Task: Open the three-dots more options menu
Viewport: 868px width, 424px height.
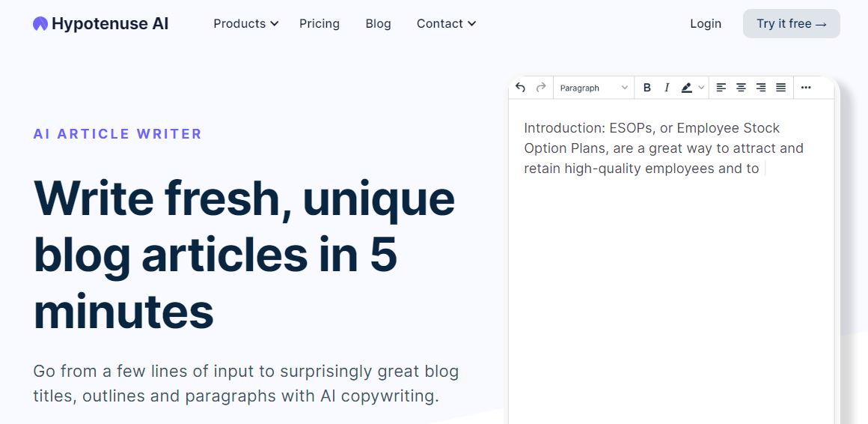Action: pos(806,88)
